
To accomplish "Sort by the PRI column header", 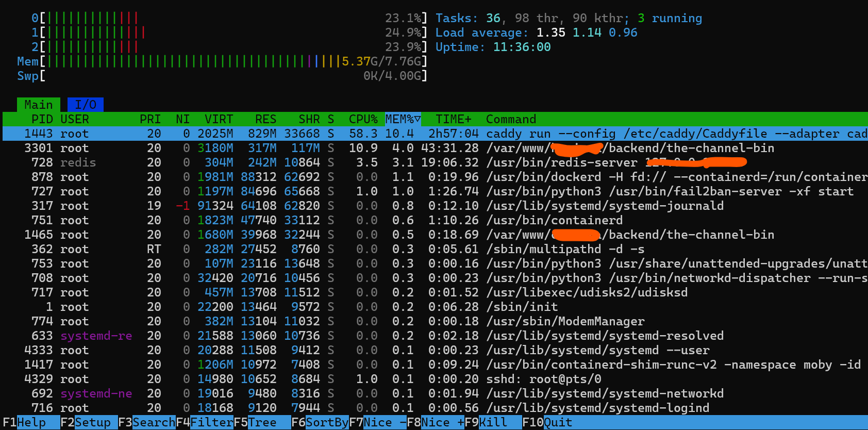I will coord(151,119).
